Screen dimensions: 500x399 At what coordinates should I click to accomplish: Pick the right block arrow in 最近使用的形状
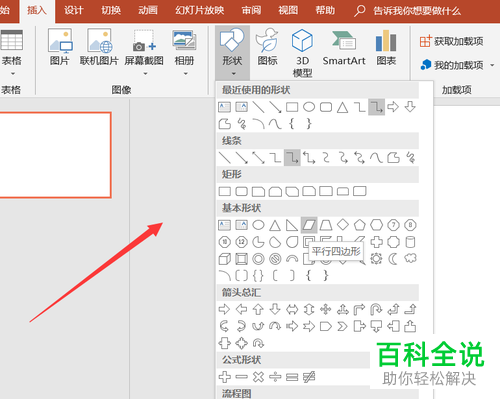393,107
